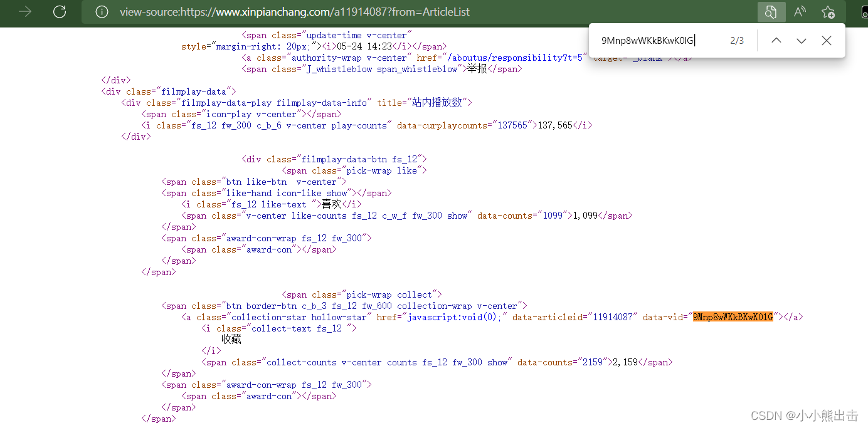The width and height of the screenshot is (868, 428).
Task: Click the class value "collect-text fs_12 "
Action: tap(299, 328)
